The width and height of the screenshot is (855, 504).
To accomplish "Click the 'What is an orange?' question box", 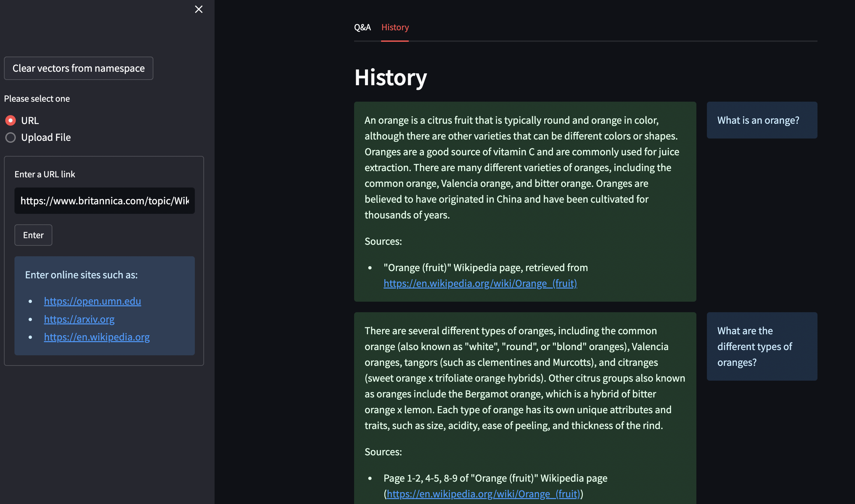I will tap(762, 120).
